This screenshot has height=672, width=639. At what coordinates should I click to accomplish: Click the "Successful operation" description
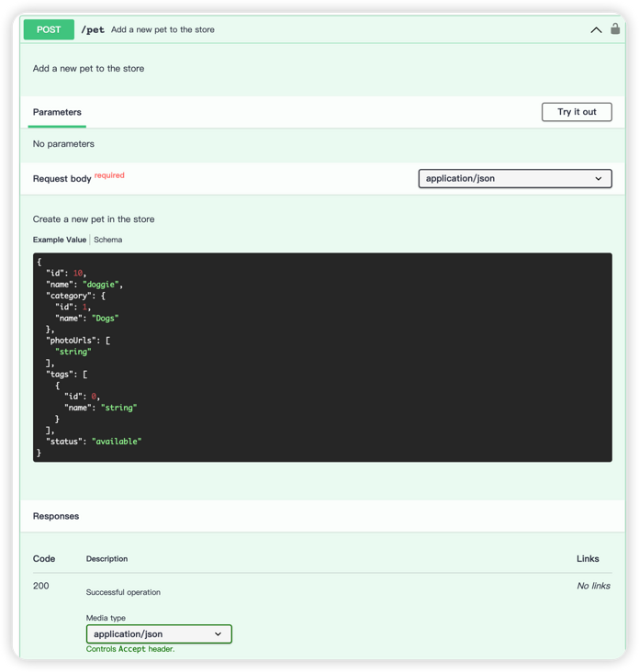123,592
